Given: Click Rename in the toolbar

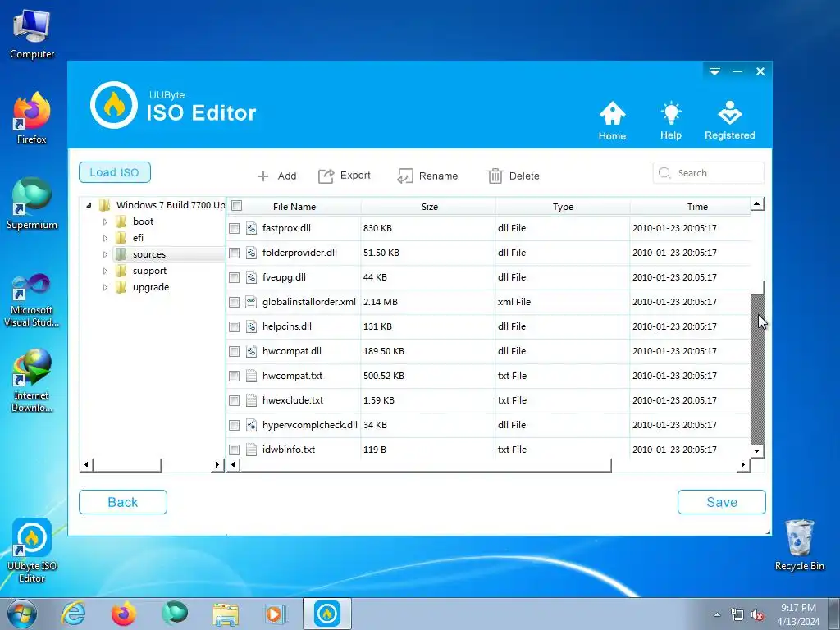Looking at the screenshot, I should [x=427, y=176].
